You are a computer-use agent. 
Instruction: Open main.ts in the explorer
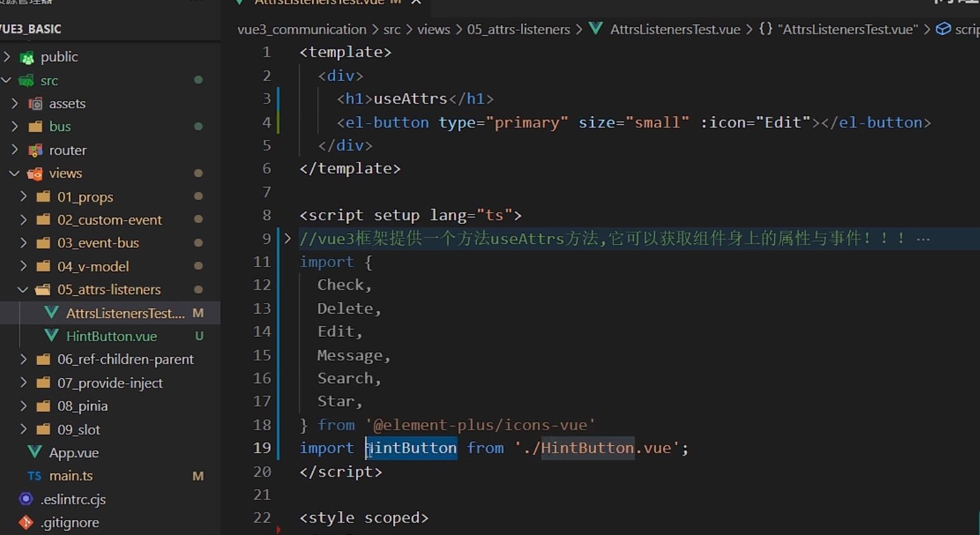(71, 476)
